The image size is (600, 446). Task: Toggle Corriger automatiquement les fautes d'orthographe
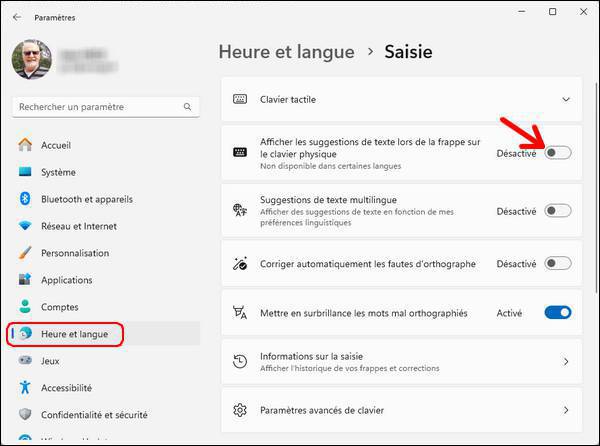point(558,263)
